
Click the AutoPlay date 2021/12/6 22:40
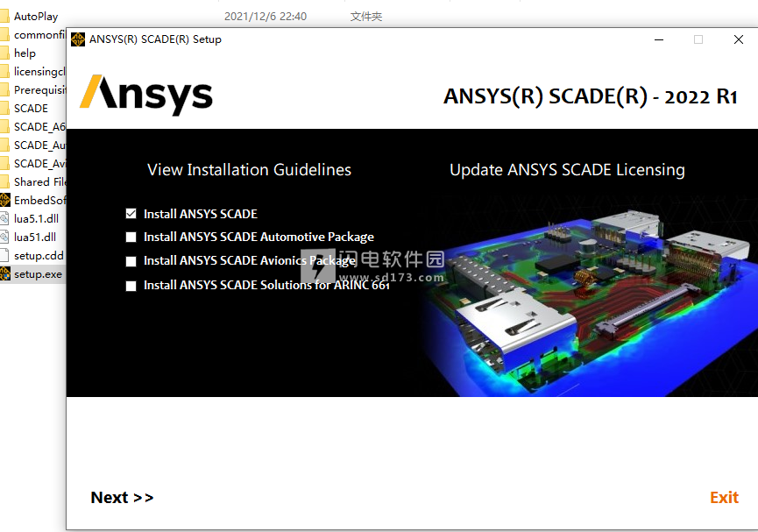coord(266,17)
